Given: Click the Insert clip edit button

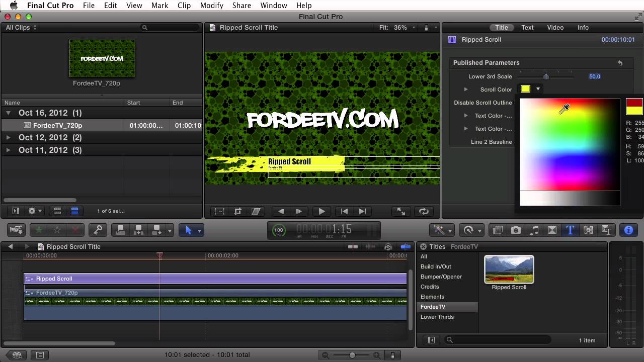Looking at the screenshot, I should (138, 230).
